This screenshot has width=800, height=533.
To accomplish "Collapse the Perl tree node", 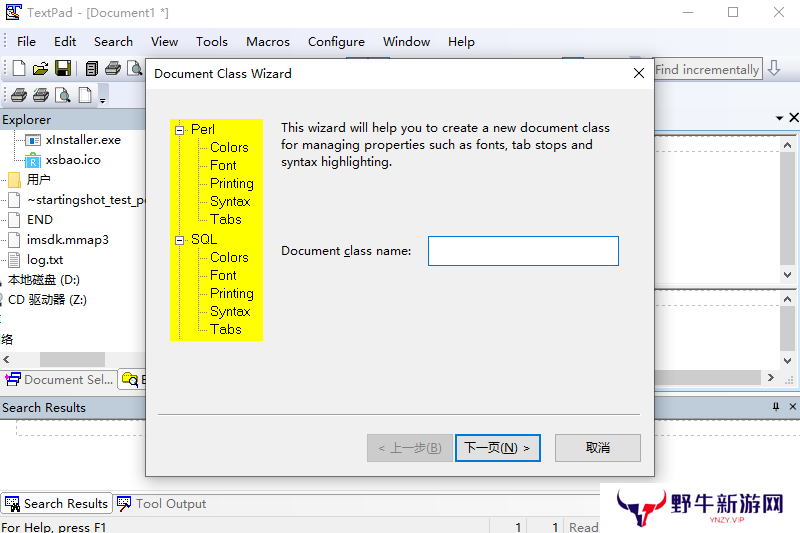I will point(179,130).
